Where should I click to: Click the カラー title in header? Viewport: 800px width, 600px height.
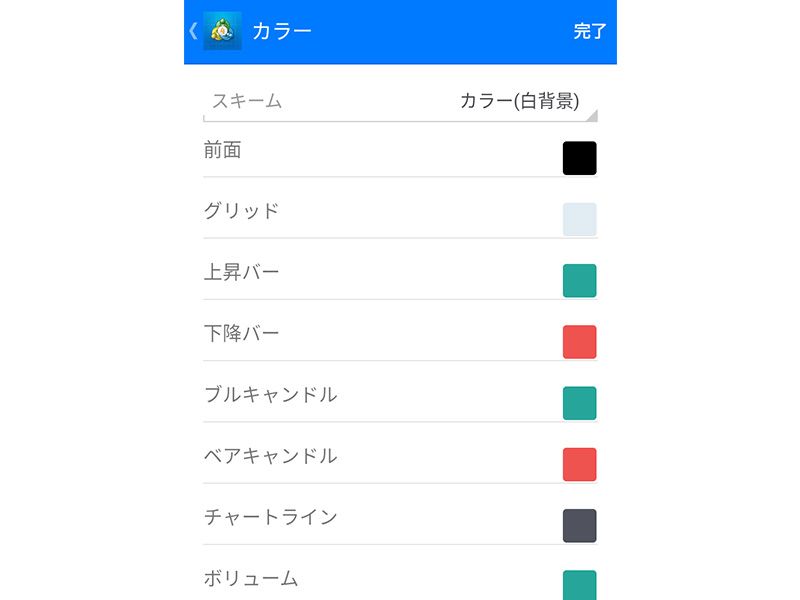[281, 31]
